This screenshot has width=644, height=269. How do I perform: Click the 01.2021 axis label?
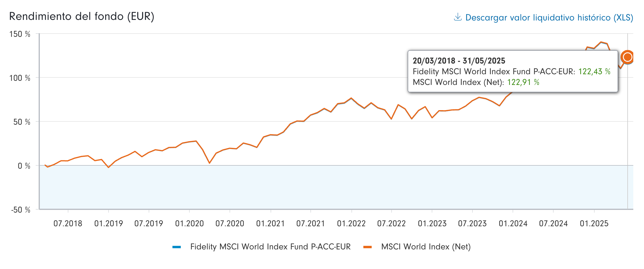coord(271,224)
